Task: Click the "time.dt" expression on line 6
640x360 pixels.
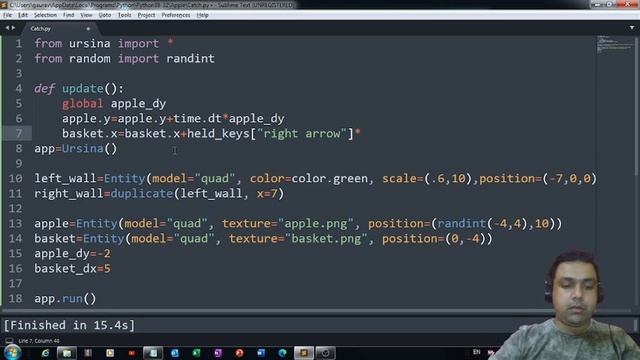Action: click(198, 119)
